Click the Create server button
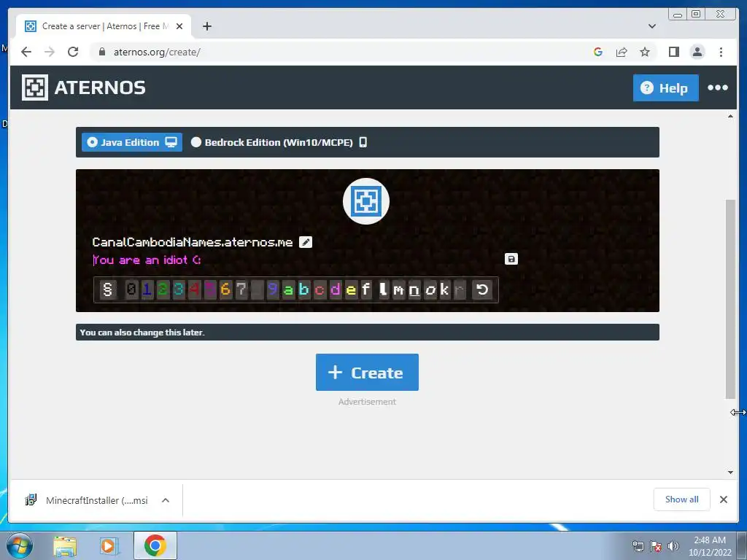 368,373
